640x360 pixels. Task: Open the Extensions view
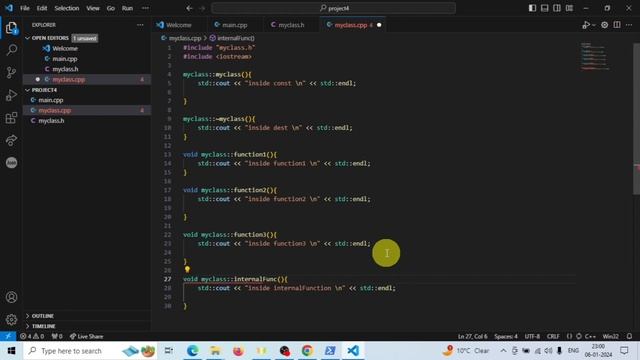(11, 118)
